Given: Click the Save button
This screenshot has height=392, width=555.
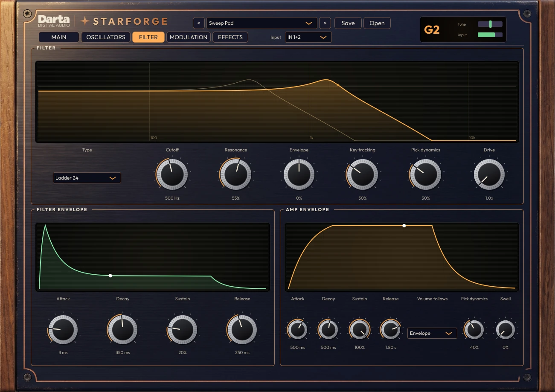Looking at the screenshot, I should click(x=348, y=23).
